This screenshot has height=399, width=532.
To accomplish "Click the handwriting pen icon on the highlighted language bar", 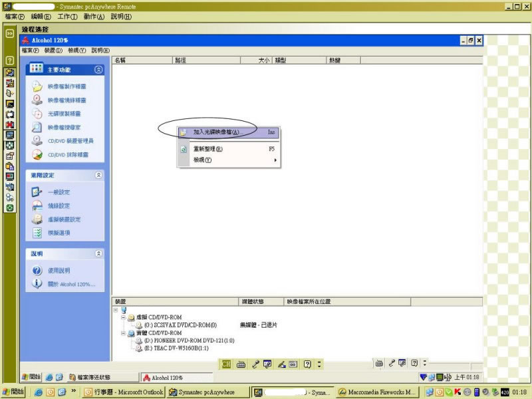I will click(x=281, y=364).
